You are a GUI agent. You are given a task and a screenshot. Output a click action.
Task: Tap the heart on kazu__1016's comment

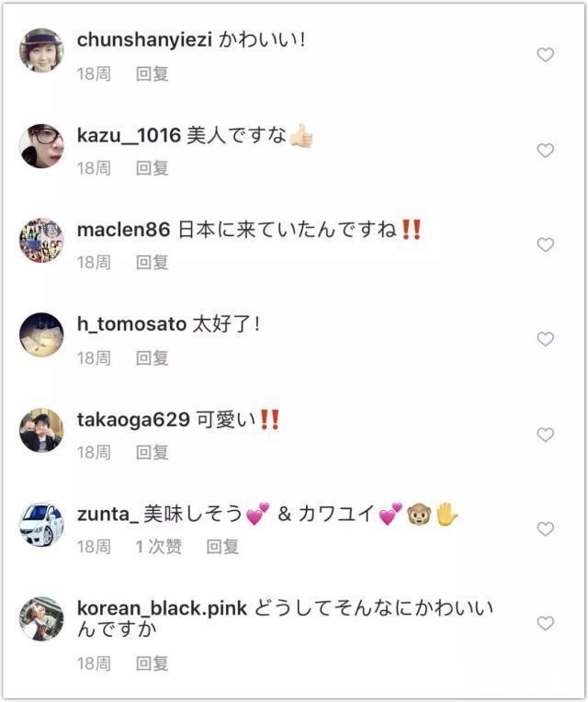click(545, 150)
